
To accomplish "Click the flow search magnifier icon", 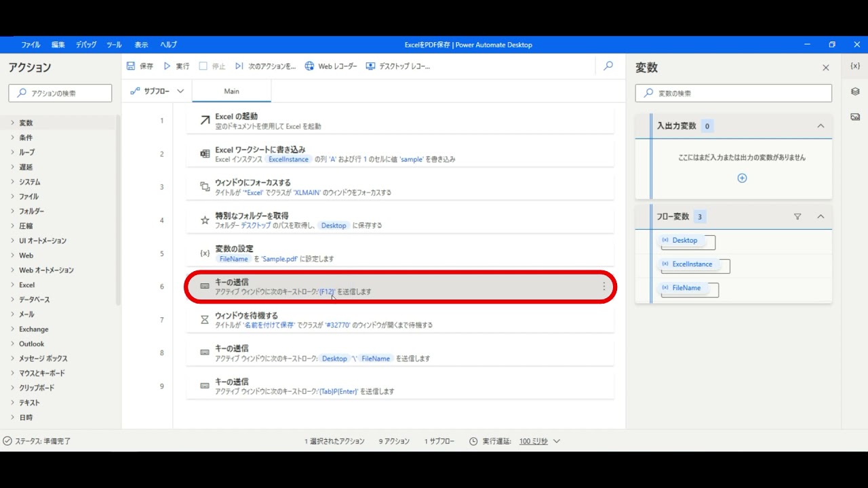I will click(x=608, y=66).
